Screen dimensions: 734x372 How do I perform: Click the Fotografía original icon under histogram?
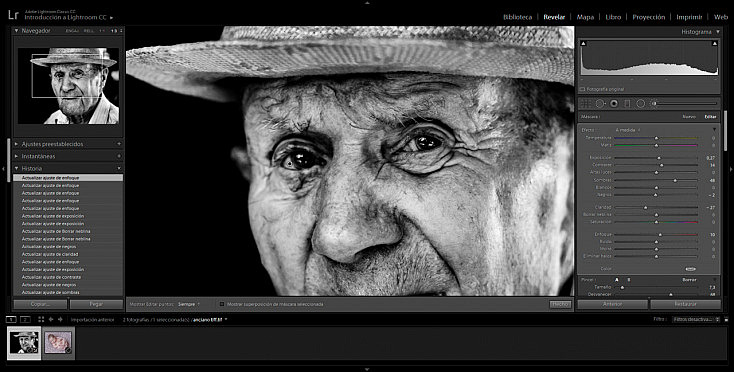coord(582,89)
